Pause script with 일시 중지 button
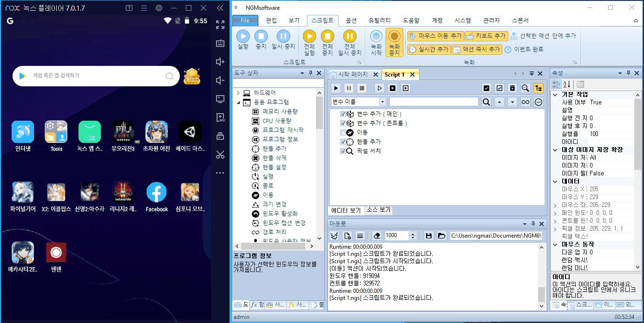 pos(283,40)
